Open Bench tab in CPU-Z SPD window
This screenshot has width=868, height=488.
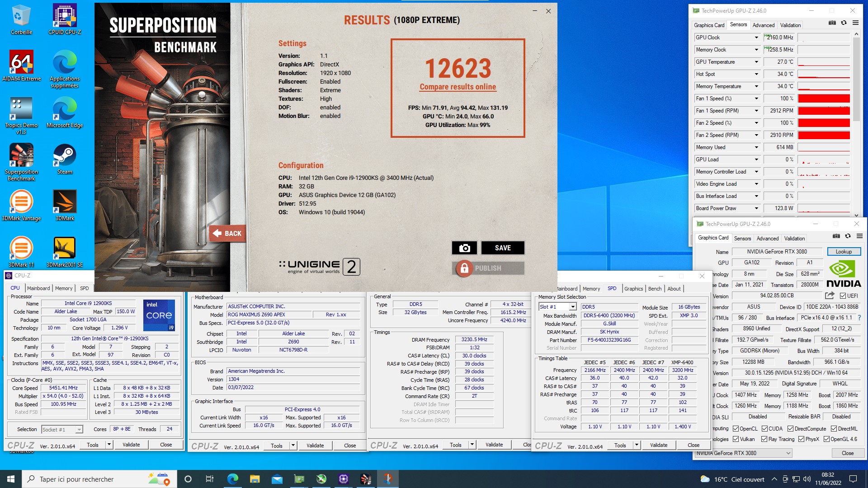(x=655, y=289)
